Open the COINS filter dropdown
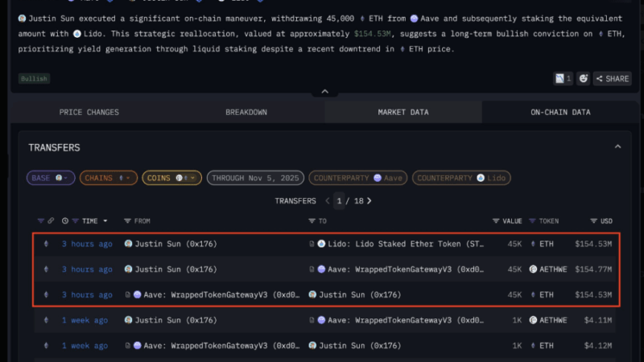This screenshot has height=362, width=644. (171, 178)
